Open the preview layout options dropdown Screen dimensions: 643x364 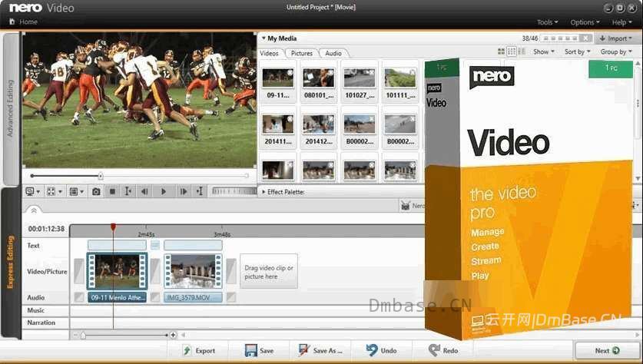pyautogui.click(x=76, y=191)
